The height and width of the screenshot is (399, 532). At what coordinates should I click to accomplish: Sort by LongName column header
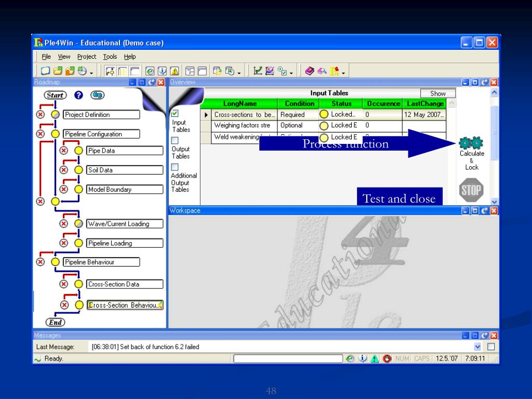pyautogui.click(x=240, y=103)
